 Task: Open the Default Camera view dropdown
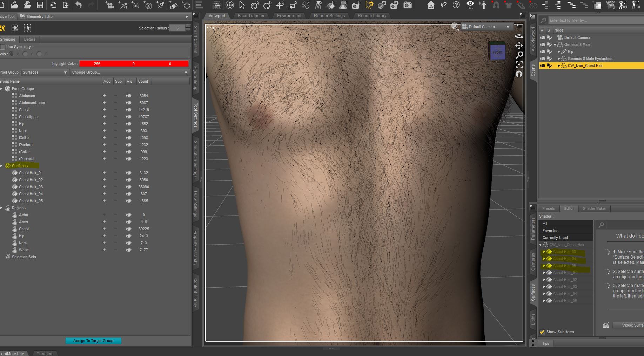point(487,27)
